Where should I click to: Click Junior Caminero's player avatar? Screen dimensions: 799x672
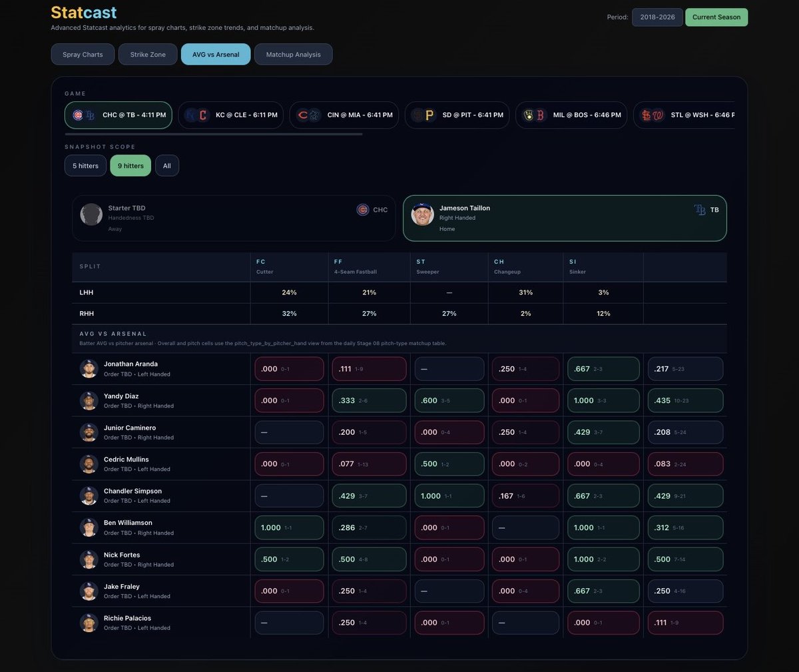click(x=89, y=432)
